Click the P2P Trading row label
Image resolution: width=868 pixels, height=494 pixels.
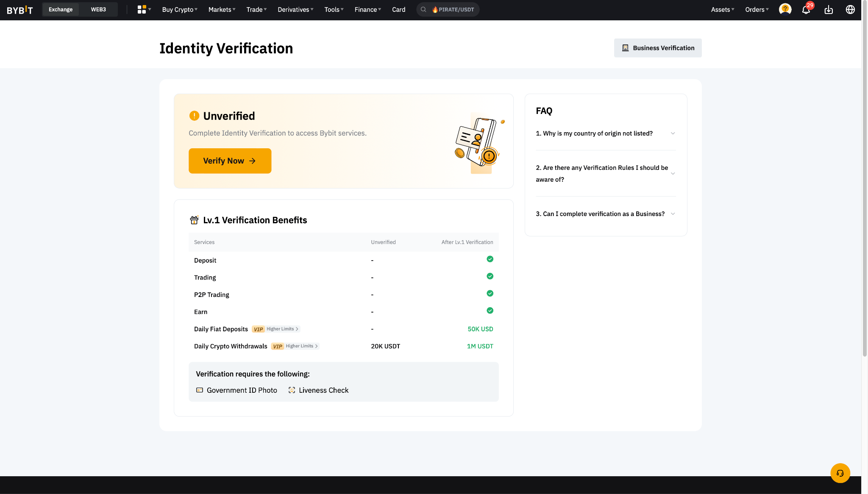click(x=211, y=295)
